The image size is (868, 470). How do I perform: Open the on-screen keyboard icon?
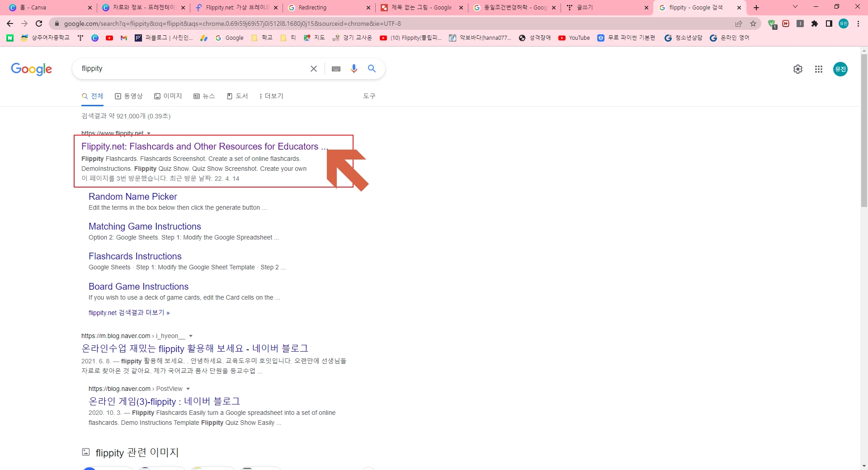click(336, 69)
